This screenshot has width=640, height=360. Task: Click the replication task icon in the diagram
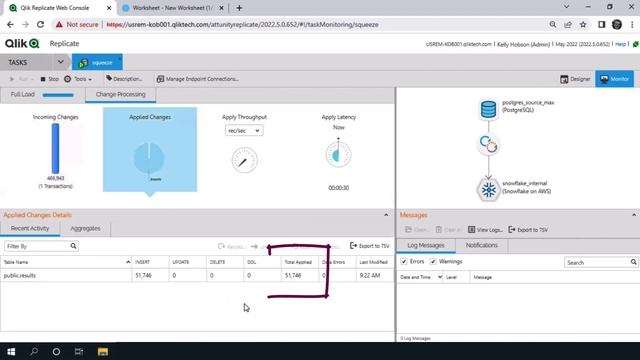488,145
